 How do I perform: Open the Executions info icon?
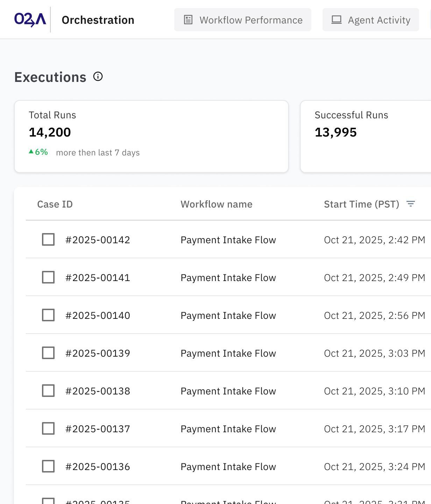(x=98, y=77)
